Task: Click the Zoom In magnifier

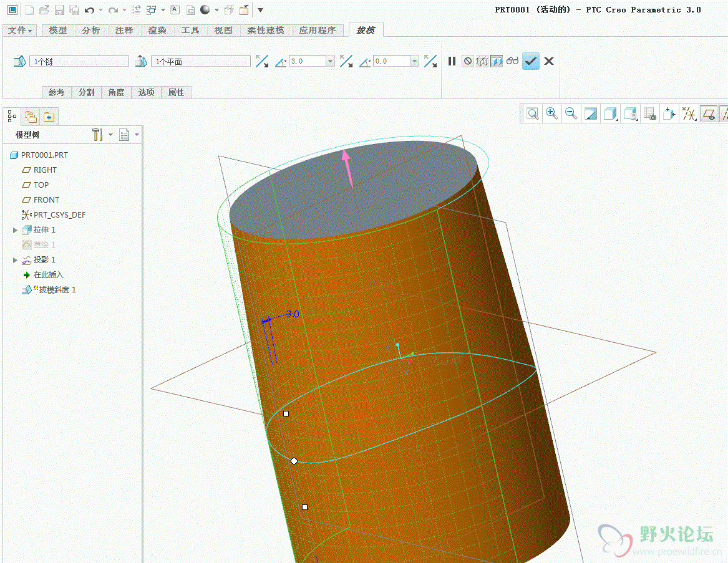Action: coord(551,113)
